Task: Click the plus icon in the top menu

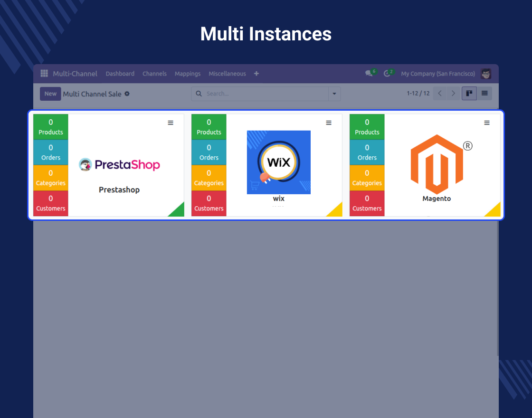Action: tap(256, 74)
